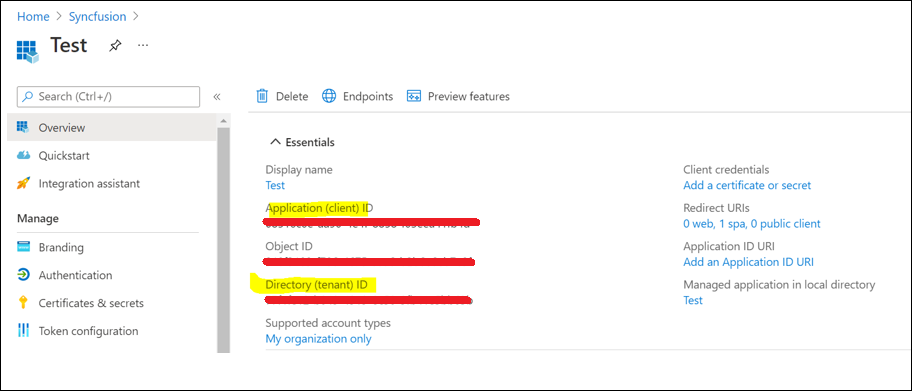Click the Token configuration bars icon

[23, 330]
